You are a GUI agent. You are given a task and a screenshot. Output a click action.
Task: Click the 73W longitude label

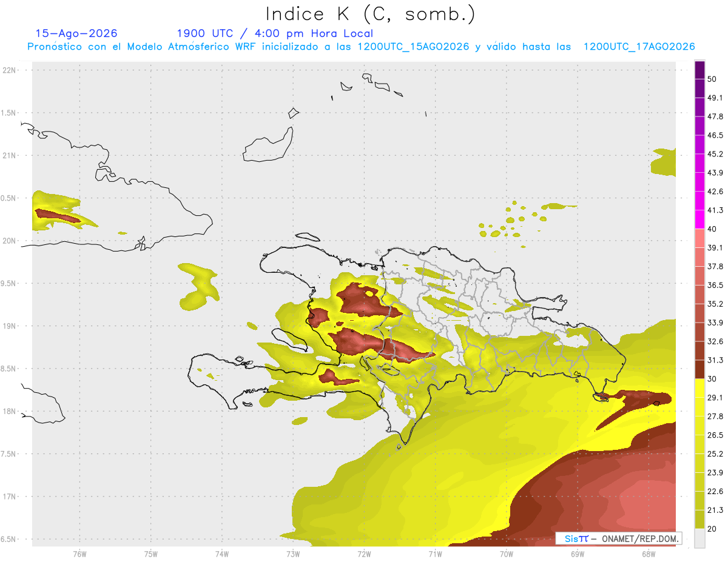(x=293, y=554)
